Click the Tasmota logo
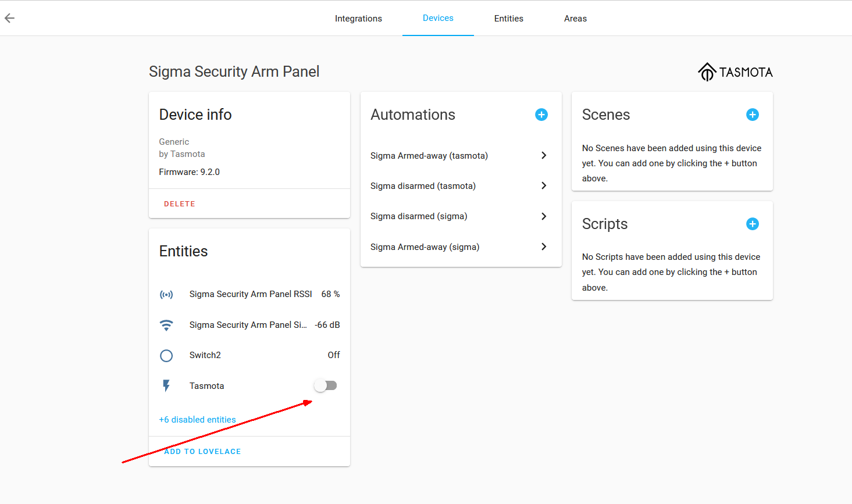852x504 pixels. pyautogui.click(x=735, y=72)
